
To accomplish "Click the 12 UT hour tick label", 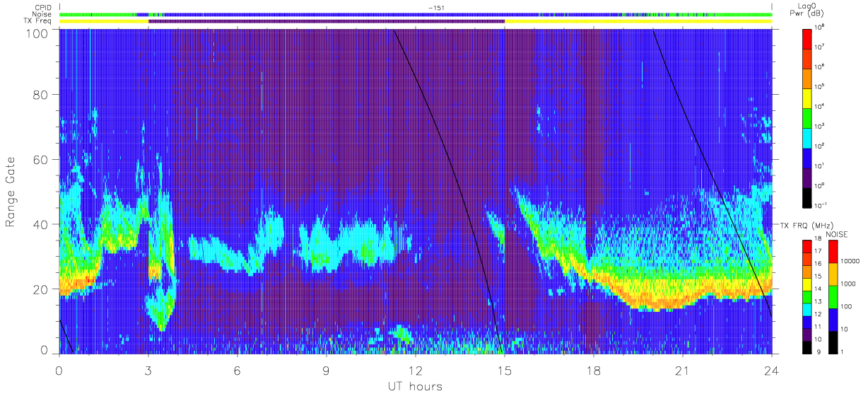I will [x=416, y=370].
